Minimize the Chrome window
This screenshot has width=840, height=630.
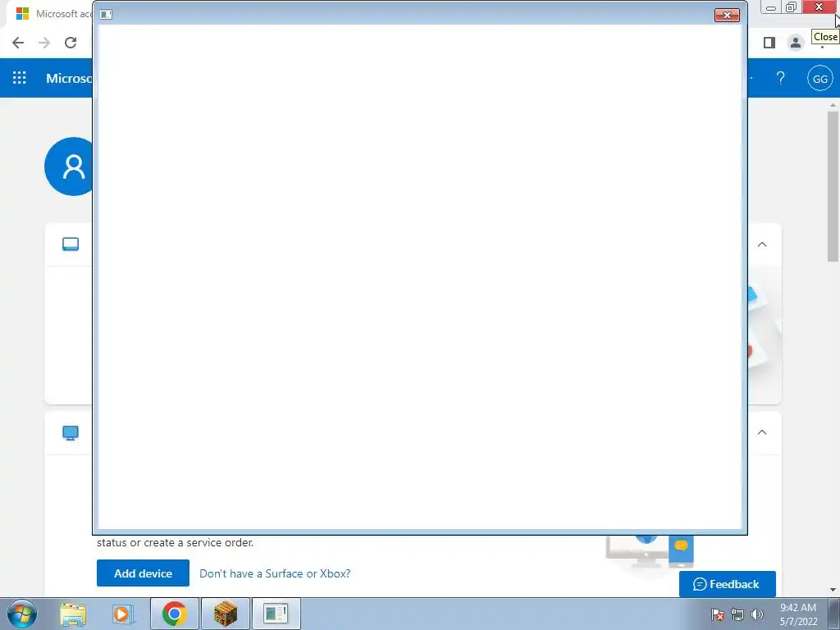click(x=771, y=7)
